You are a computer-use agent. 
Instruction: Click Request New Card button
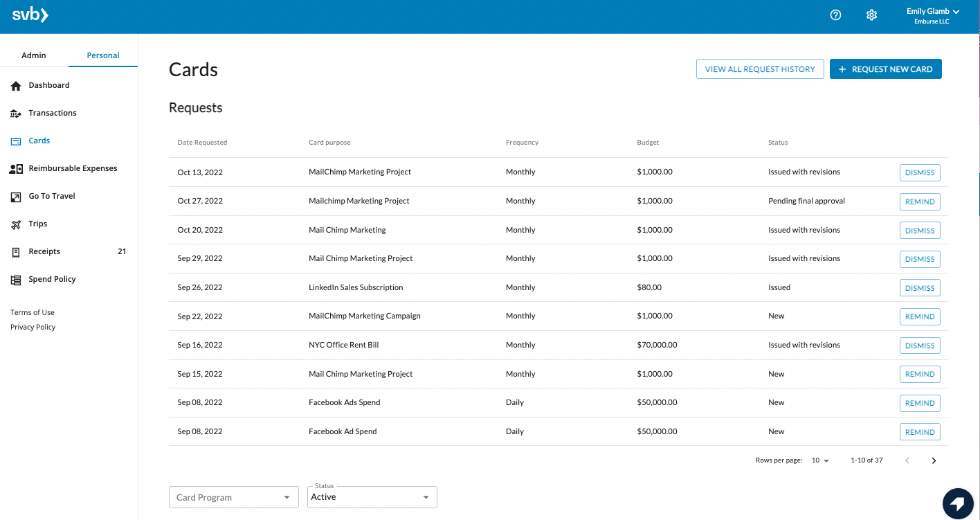point(886,69)
